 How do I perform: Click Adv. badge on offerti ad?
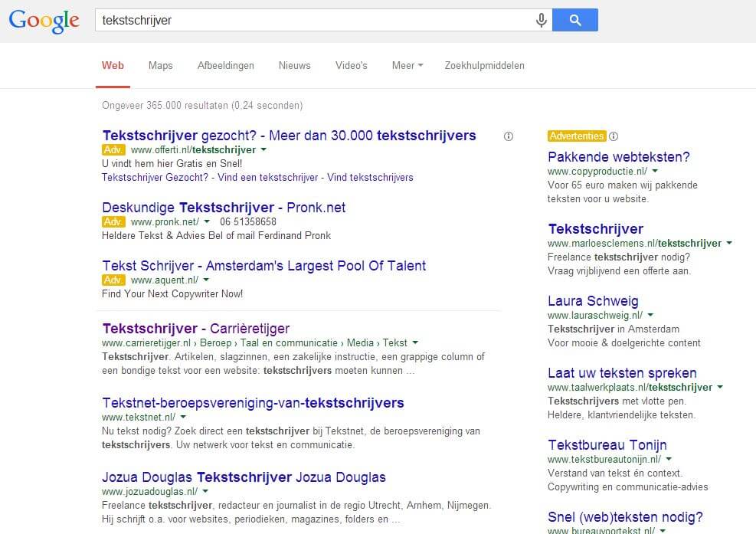coord(113,149)
